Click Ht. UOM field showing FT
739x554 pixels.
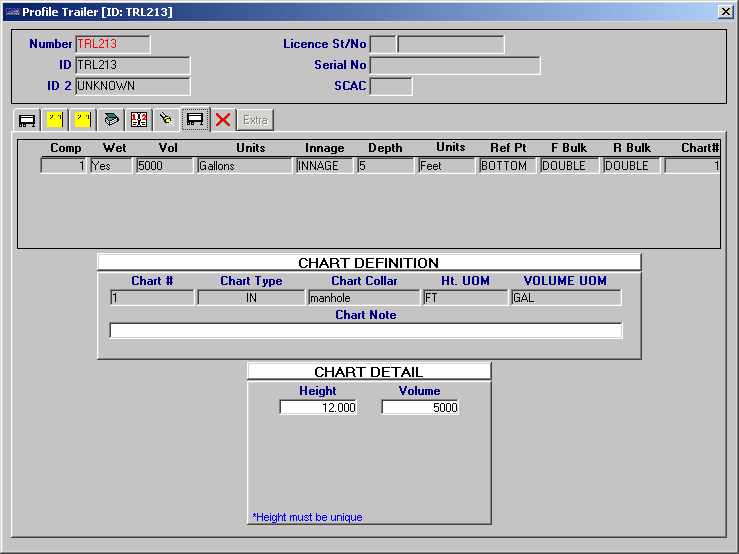click(466, 298)
